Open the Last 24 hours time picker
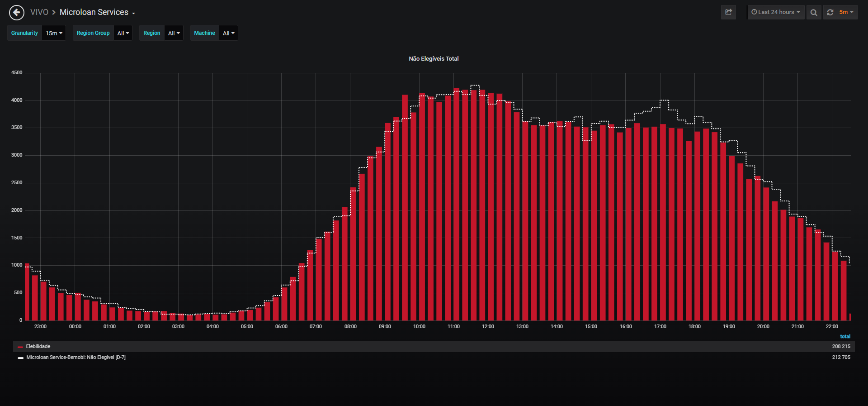 pyautogui.click(x=776, y=12)
